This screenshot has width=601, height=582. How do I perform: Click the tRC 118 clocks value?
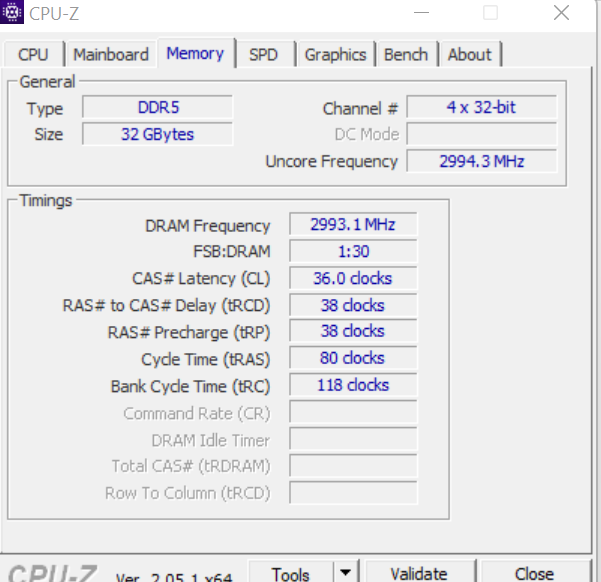click(353, 385)
